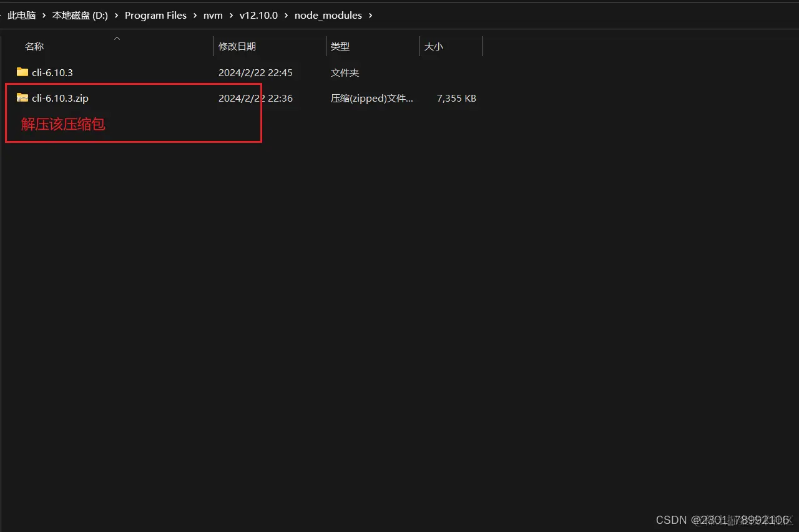The width and height of the screenshot is (799, 532).
Task: Expand chevron after 此电脑 breadcrumb
Action: pyautogui.click(x=44, y=15)
